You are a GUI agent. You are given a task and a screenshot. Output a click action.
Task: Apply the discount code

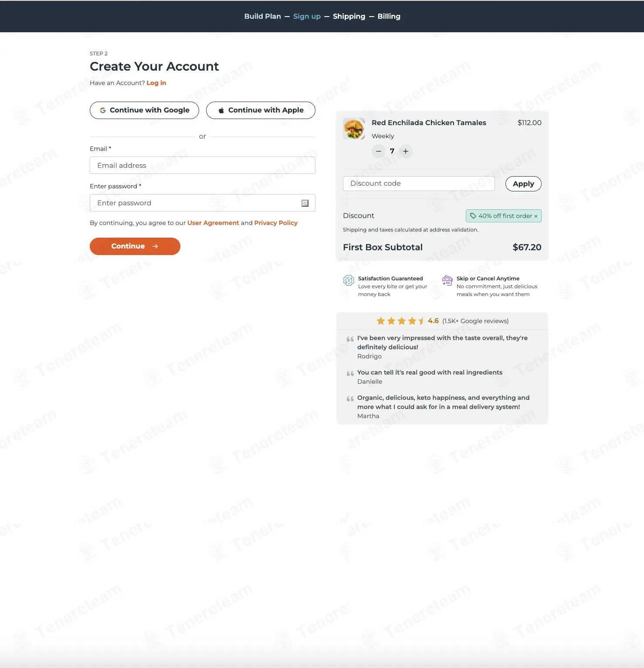pos(523,184)
